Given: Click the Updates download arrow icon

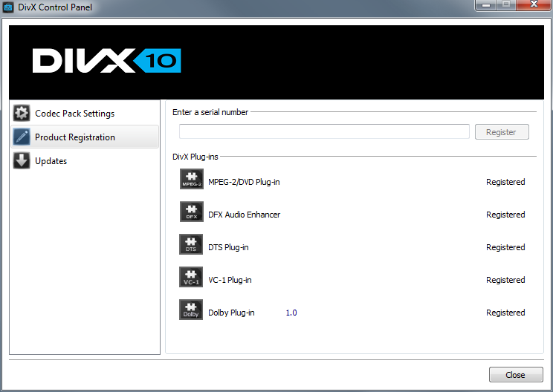Looking at the screenshot, I should (x=22, y=161).
